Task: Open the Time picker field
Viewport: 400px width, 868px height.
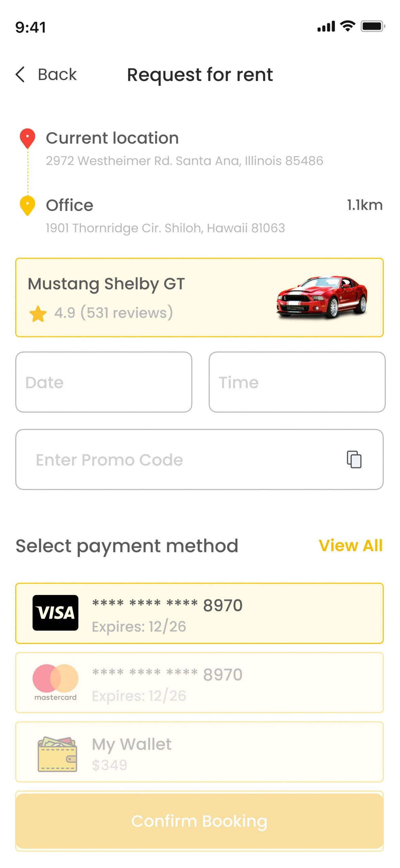Action: (297, 382)
